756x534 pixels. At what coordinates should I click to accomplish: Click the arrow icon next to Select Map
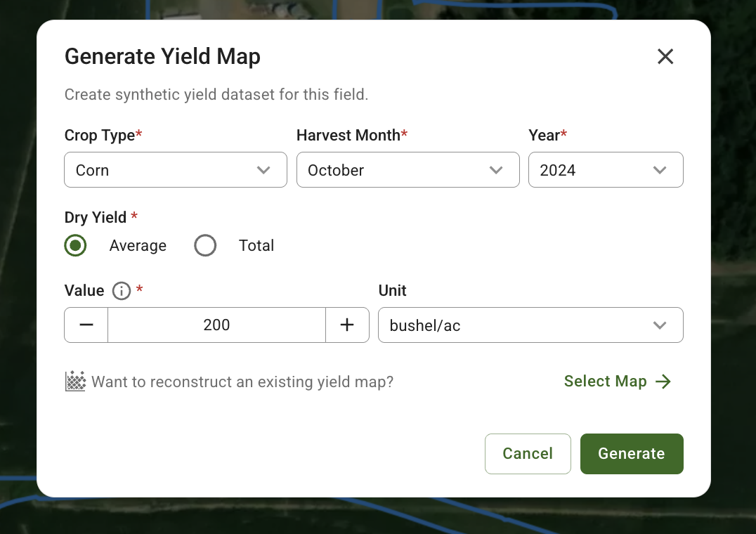(x=663, y=382)
